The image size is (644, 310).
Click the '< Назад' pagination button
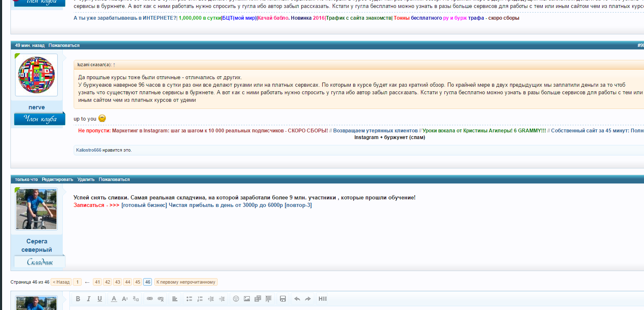pos(61,282)
